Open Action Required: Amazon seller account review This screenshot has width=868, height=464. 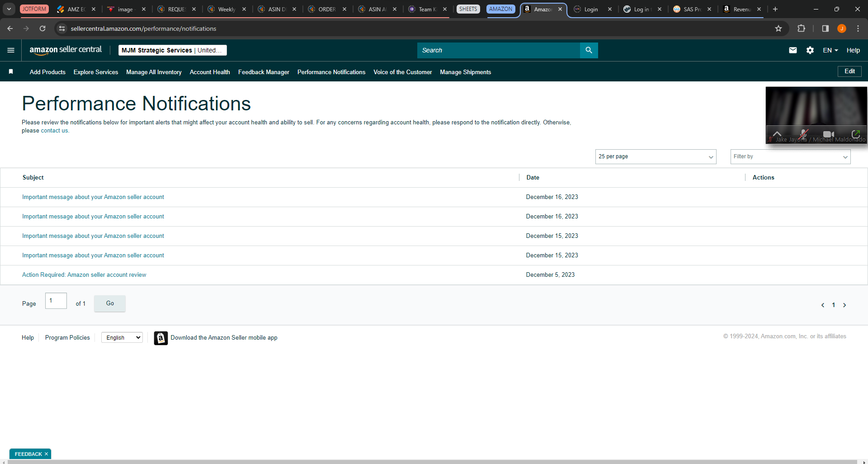pyautogui.click(x=84, y=275)
